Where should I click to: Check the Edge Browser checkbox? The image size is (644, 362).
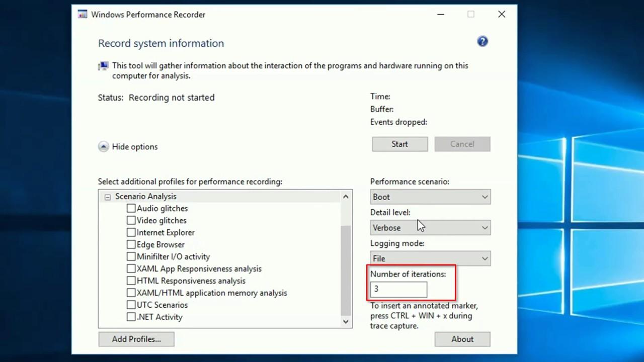click(x=131, y=244)
